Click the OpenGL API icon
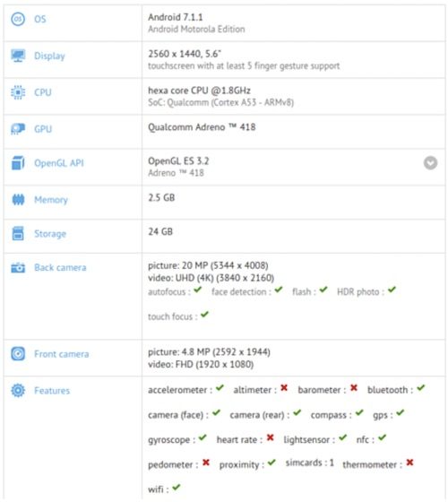The image size is (448, 502). pos(18,162)
